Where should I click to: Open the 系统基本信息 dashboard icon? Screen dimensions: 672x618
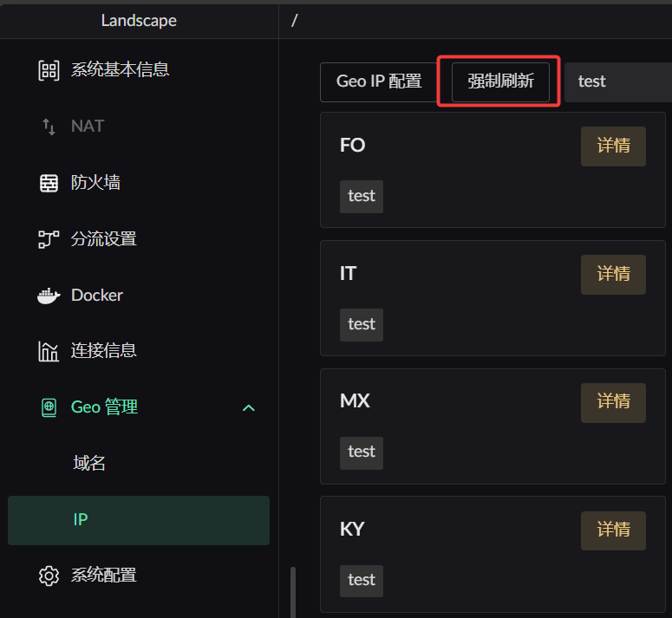(x=49, y=70)
